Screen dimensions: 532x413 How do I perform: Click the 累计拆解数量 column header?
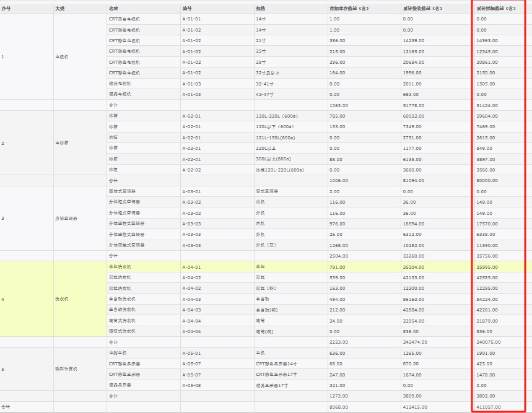pyautogui.click(x=496, y=9)
